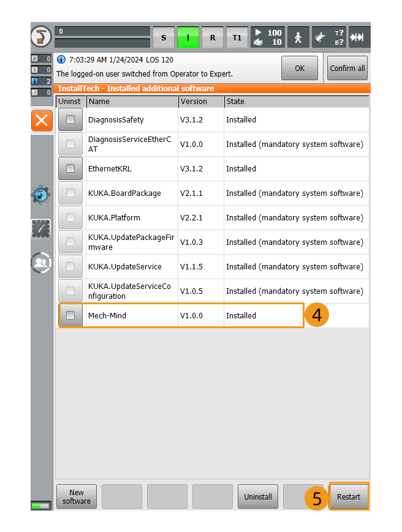Select the EthernetKRL name cell
The image size is (402, 532).
point(132,168)
